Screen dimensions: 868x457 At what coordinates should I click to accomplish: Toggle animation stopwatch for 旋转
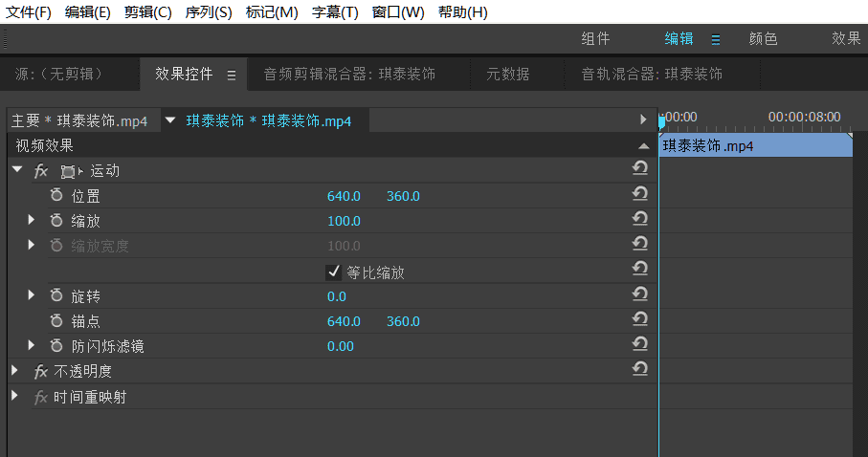coord(56,295)
